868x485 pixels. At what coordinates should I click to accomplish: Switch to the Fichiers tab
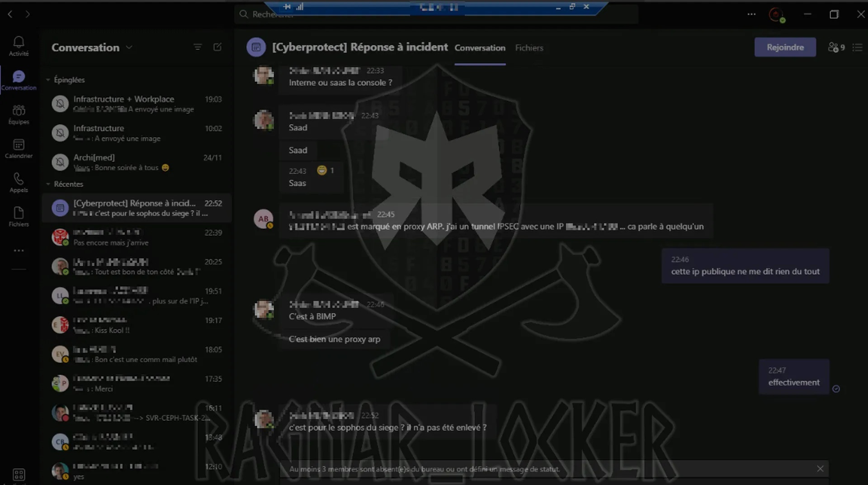tap(529, 48)
